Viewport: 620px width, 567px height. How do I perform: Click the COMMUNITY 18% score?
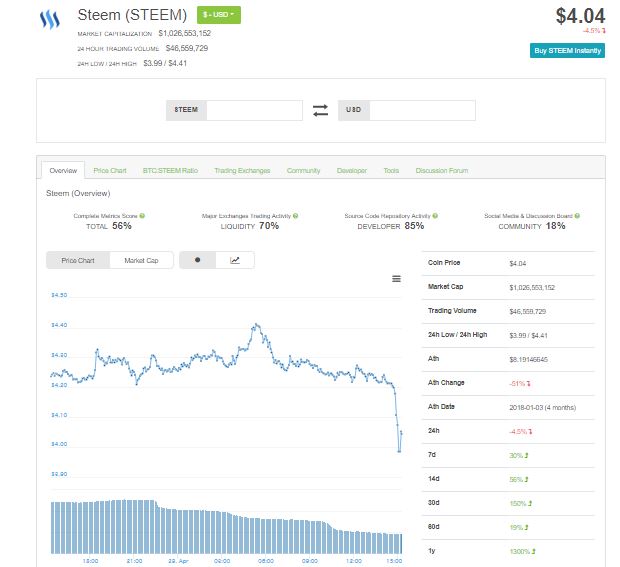click(532, 226)
